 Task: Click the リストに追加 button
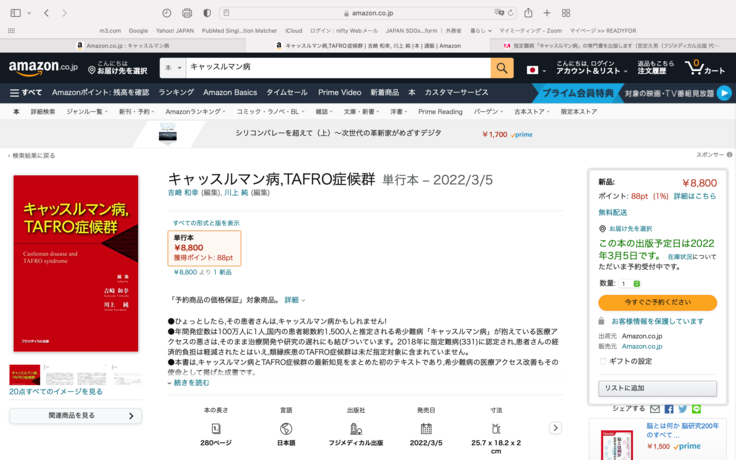point(657,388)
